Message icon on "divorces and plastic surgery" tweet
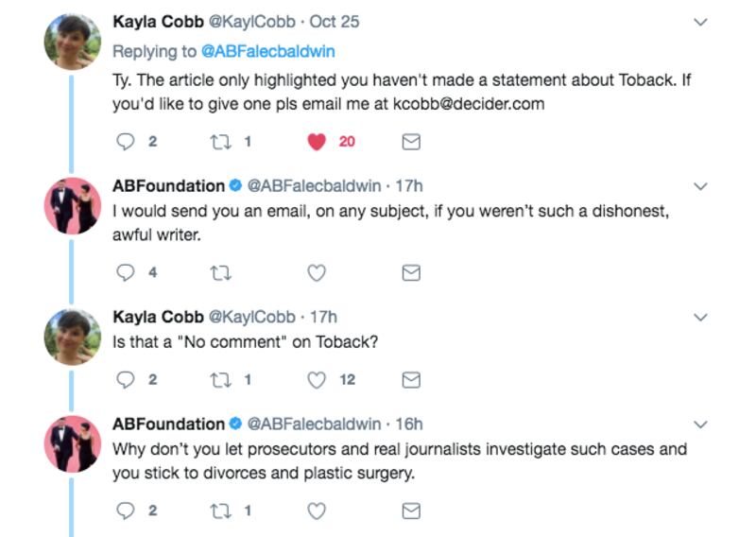This screenshot has height=537, width=756. pyautogui.click(x=411, y=511)
